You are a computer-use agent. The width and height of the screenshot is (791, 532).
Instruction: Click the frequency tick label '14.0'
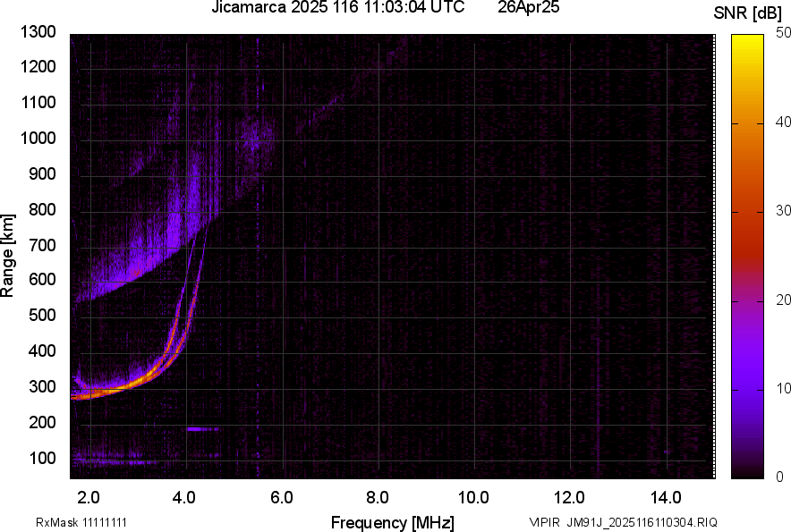(666, 498)
